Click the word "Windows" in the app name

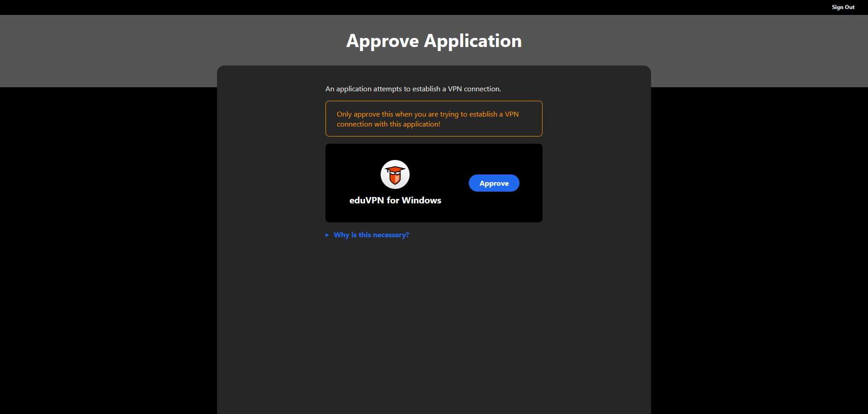coord(421,200)
